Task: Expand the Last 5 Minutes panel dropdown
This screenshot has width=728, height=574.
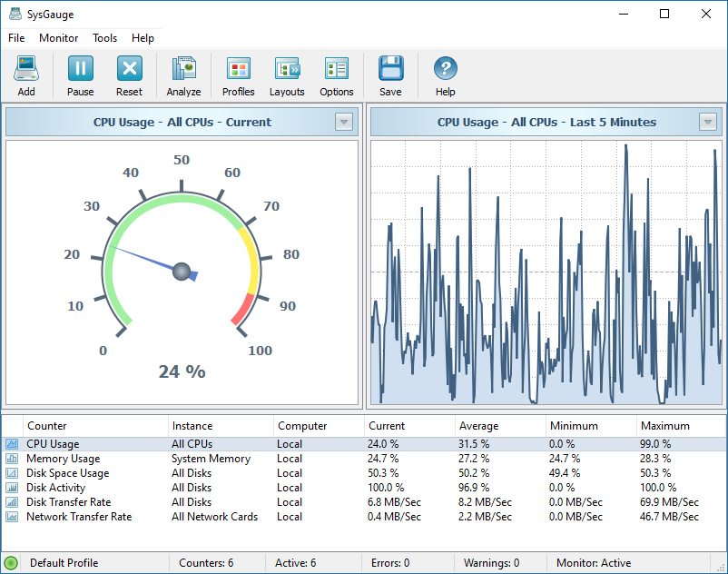Action: click(x=708, y=122)
